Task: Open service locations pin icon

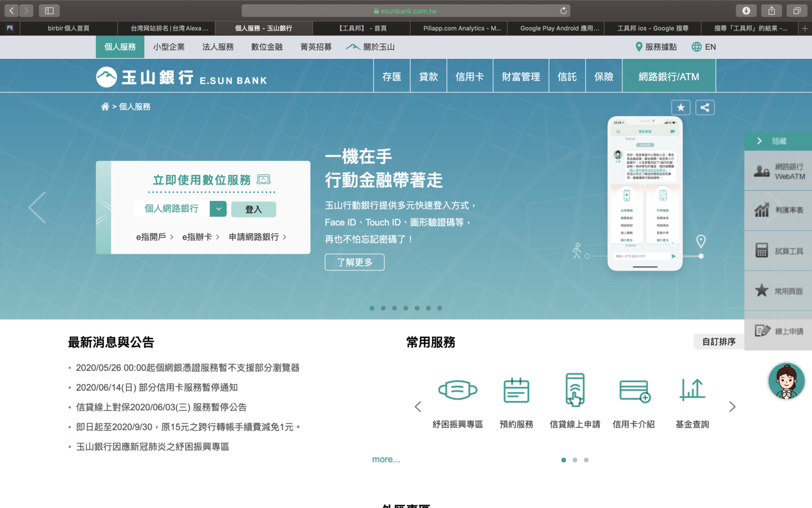Action: point(639,47)
